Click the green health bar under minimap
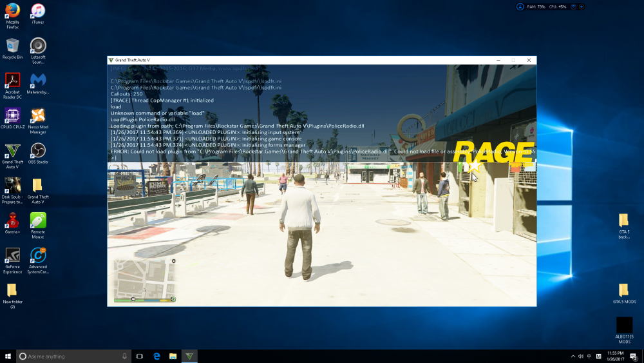 (129, 300)
